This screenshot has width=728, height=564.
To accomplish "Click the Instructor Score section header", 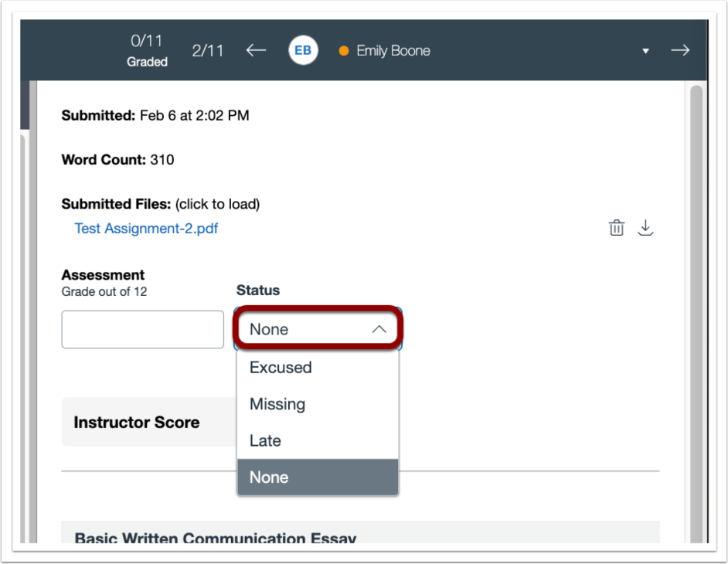I will 138,423.
